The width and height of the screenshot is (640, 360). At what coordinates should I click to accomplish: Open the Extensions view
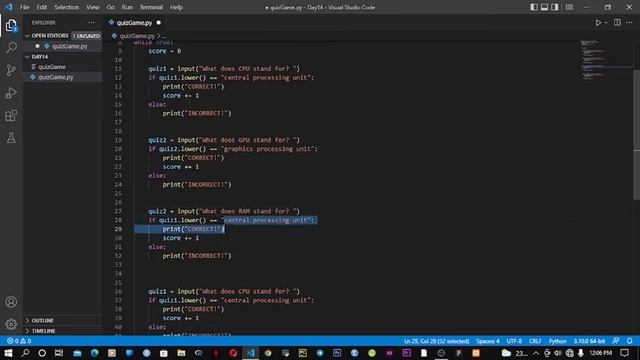click(11, 116)
